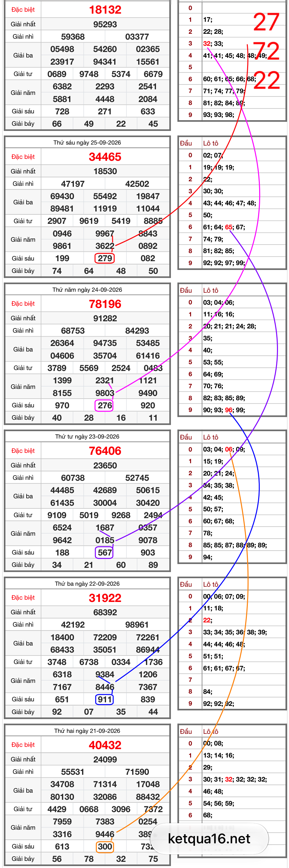289x868 pixels.
Task: Select sixth prize number 300
Action: [x=105, y=847]
